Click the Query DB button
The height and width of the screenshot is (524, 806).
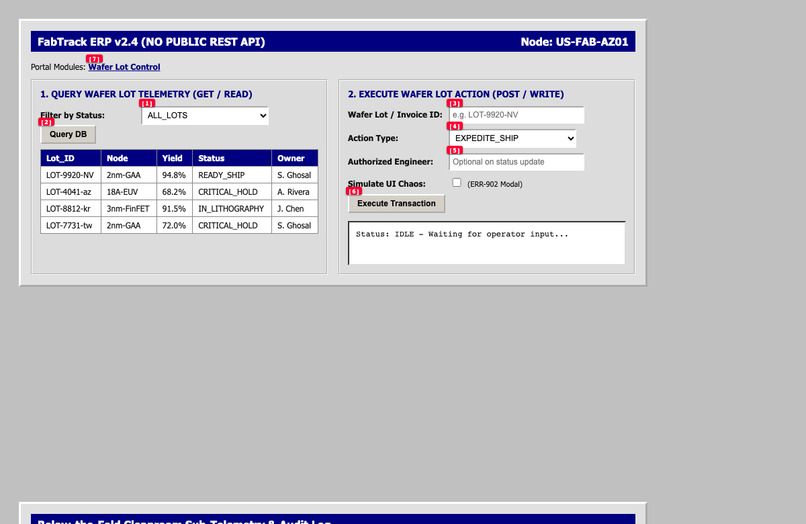click(x=68, y=134)
